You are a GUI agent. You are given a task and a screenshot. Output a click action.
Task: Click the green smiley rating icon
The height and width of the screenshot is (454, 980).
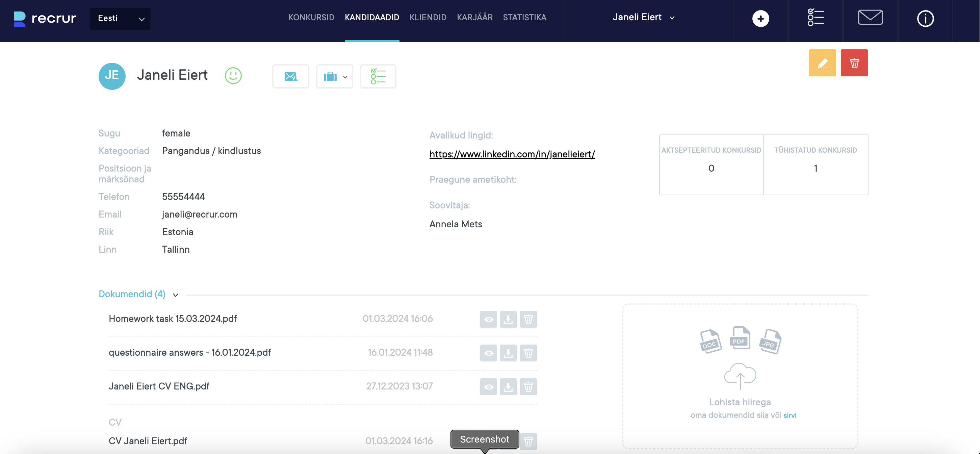(233, 75)
